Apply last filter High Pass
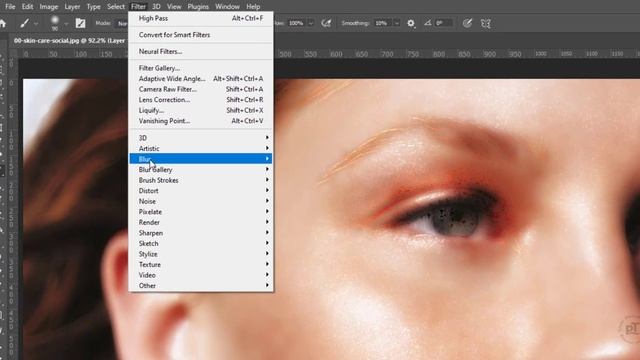This screenshot has width=640, height=360. [x=201, y=18]
